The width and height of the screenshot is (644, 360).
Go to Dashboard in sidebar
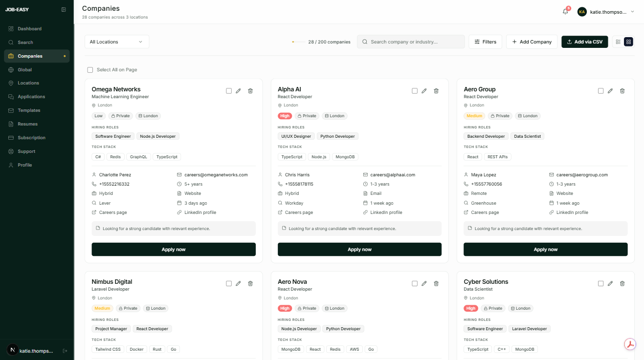point(37,29)
